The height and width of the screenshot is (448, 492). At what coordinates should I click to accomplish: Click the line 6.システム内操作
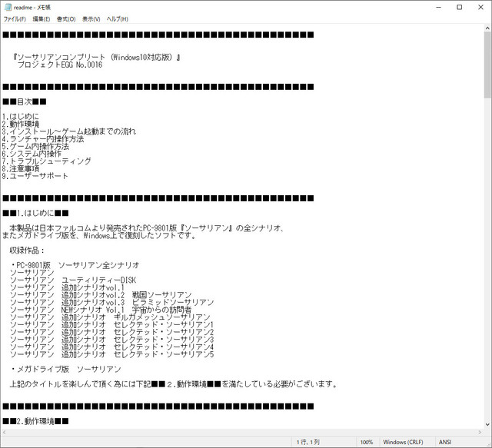tap(32, 154)
